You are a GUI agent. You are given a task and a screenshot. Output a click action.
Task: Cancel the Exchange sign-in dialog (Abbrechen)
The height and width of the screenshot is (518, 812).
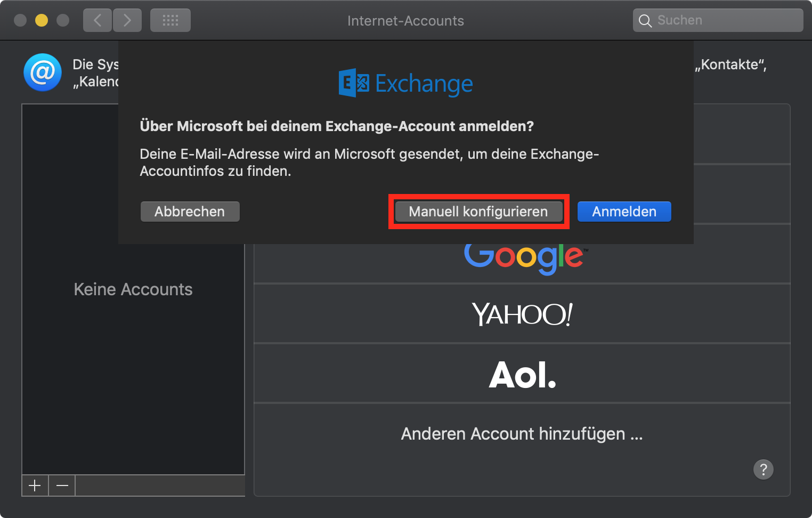190,212
